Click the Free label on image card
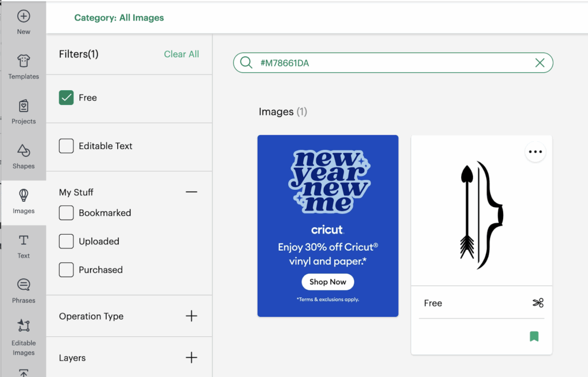 pyautogui.click(x=433, y=303)
